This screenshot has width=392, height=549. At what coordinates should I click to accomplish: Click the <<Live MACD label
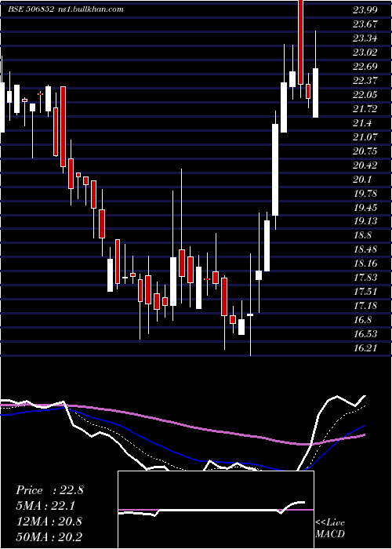click(330, 528)
